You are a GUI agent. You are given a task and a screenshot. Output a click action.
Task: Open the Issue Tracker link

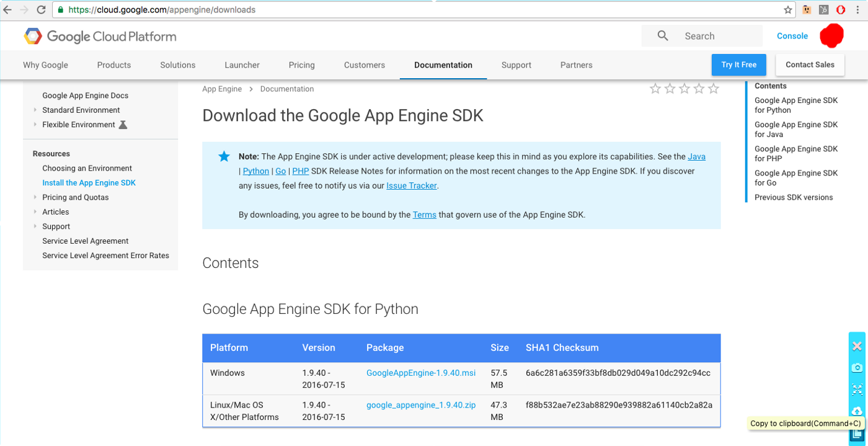click(x=412, y=185)
